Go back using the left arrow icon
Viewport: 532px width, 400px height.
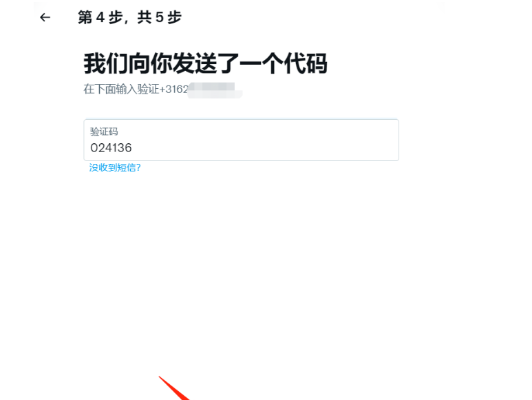[x=45, y=17]
